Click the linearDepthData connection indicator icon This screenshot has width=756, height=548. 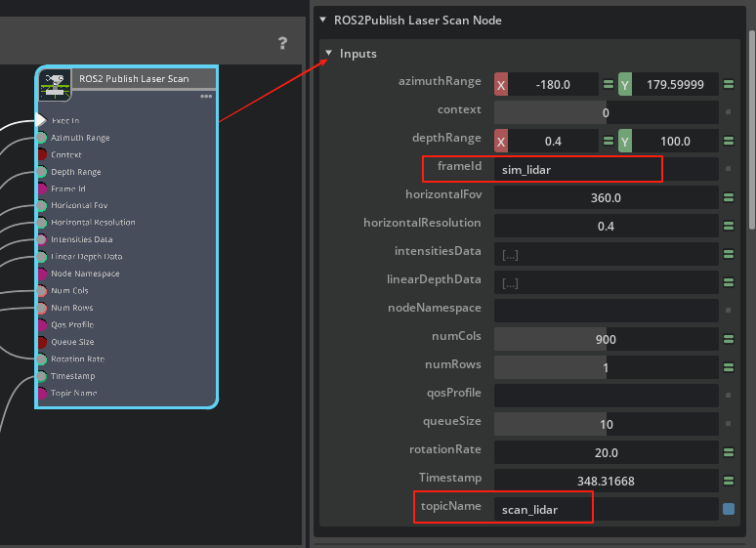(x=729, y=282)
